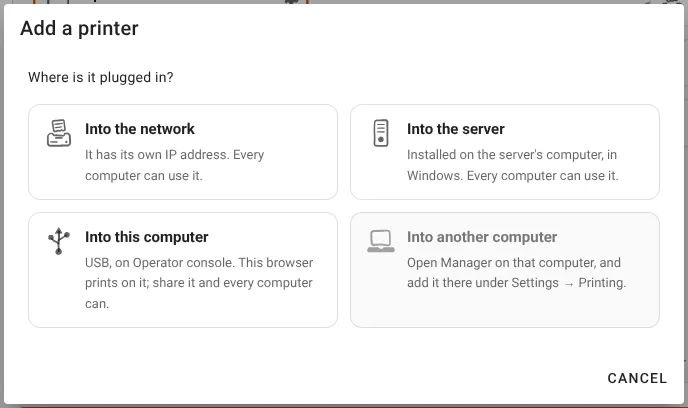Choose the 'Into another computer' heading
Viewport: 688px width, 408px height.
tap(482, 237)
